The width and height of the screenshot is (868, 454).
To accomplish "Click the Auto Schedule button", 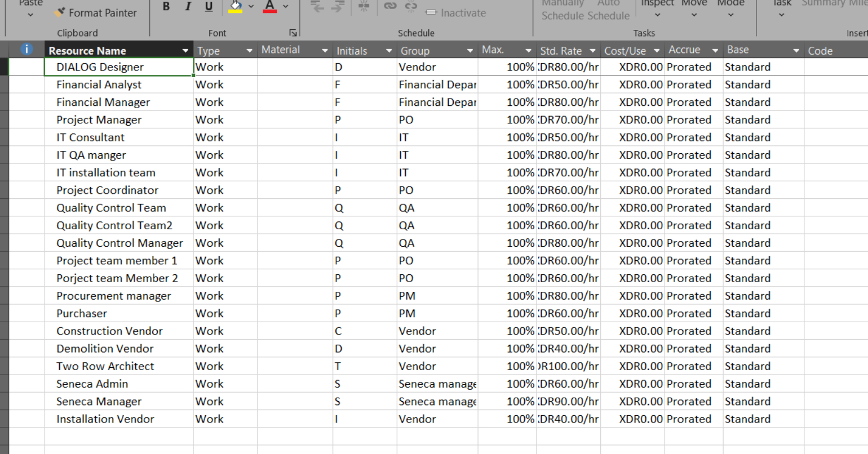I will [x=608, y=10].
